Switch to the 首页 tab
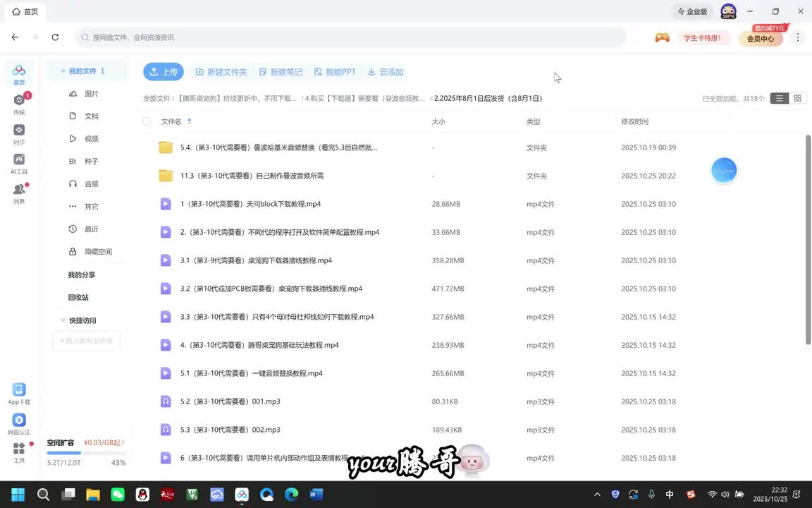This screenshot has width=812, height=508. click(x=25, y=11)
